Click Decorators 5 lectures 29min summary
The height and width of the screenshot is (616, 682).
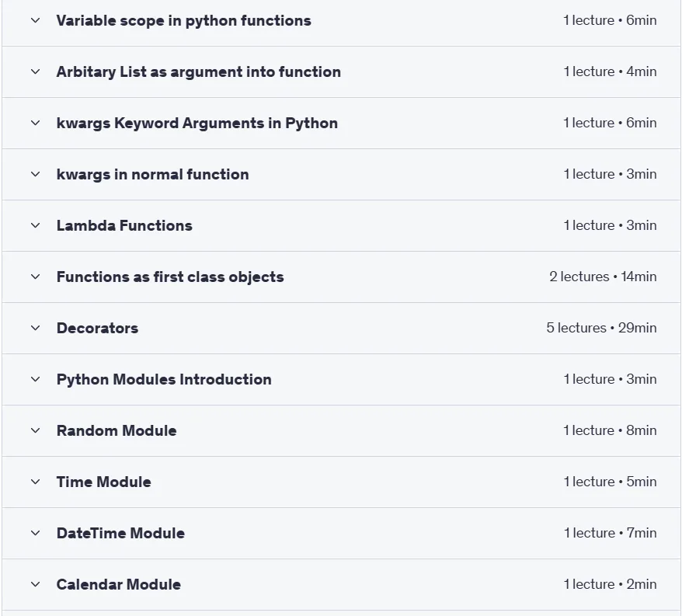[x=601, y=328]
